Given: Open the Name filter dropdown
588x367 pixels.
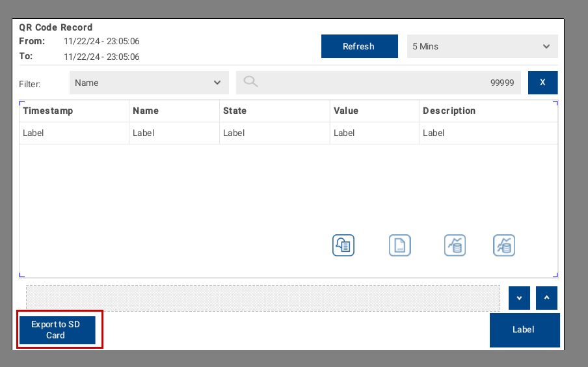Looking at the screenshot, I should coord(149,83).
